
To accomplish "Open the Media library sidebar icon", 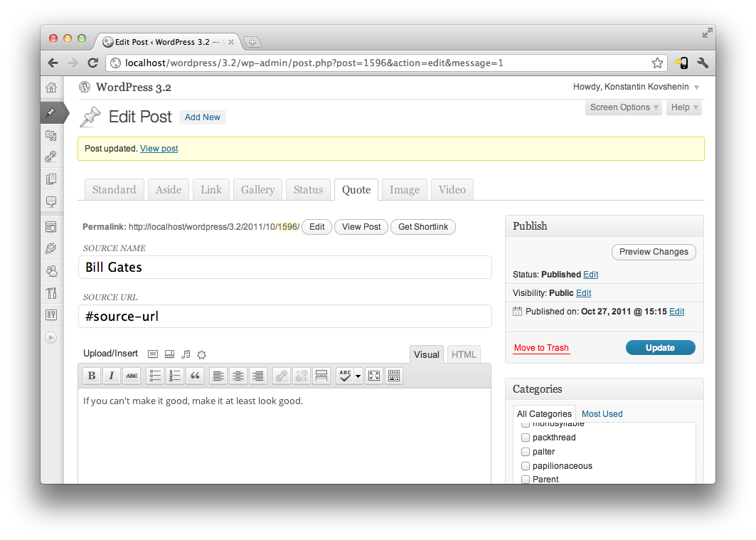I will click(51, 135).
